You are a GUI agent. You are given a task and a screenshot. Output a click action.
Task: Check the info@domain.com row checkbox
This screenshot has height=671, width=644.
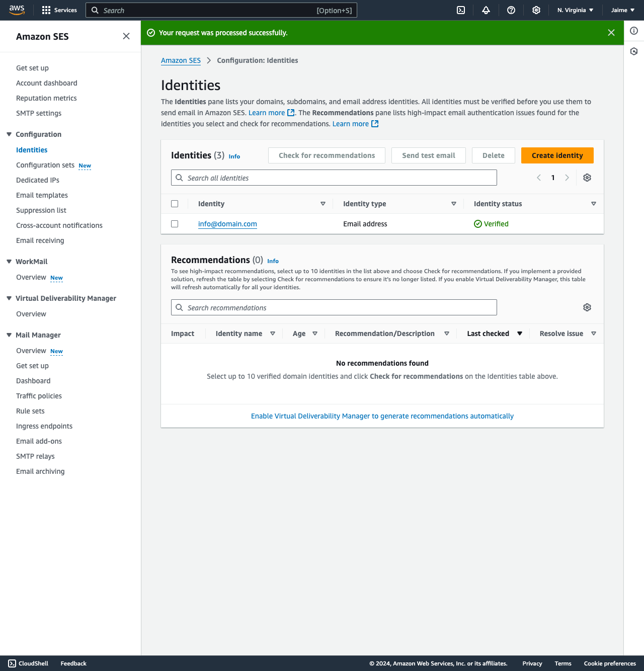click(175, 224)
